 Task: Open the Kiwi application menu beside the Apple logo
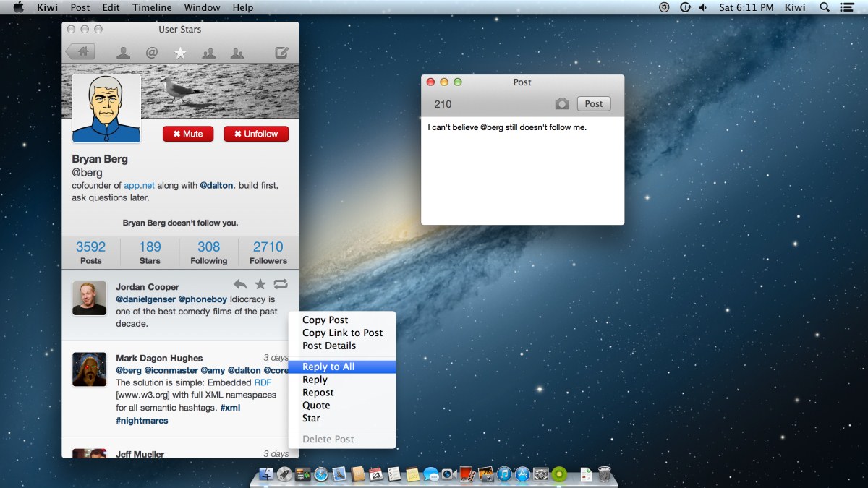coord(48,7)
